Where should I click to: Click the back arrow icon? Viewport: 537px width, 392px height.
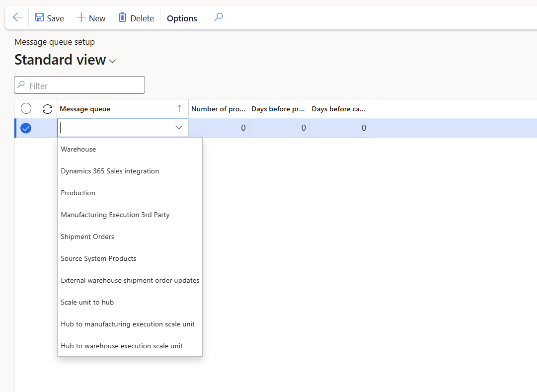click(17, 18)
